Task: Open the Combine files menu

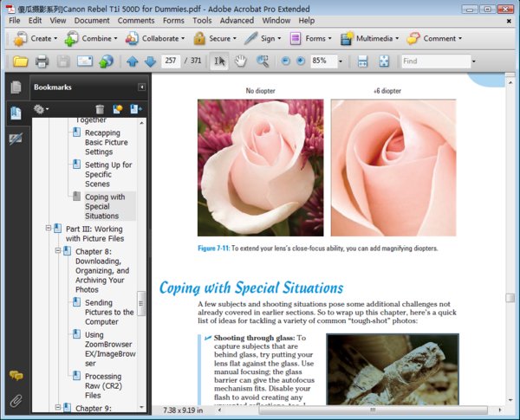Action: pyautogui.click(x=91, y=39)
